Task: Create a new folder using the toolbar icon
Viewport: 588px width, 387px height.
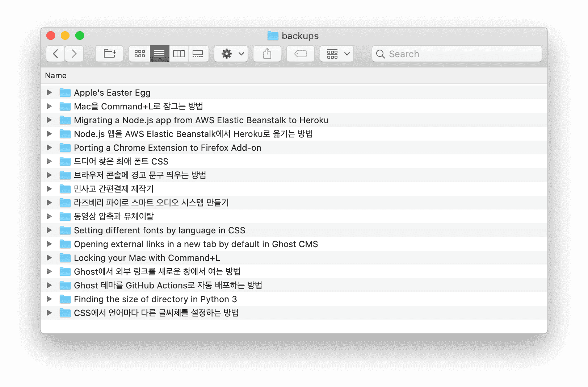Action: tap(109, 54)
